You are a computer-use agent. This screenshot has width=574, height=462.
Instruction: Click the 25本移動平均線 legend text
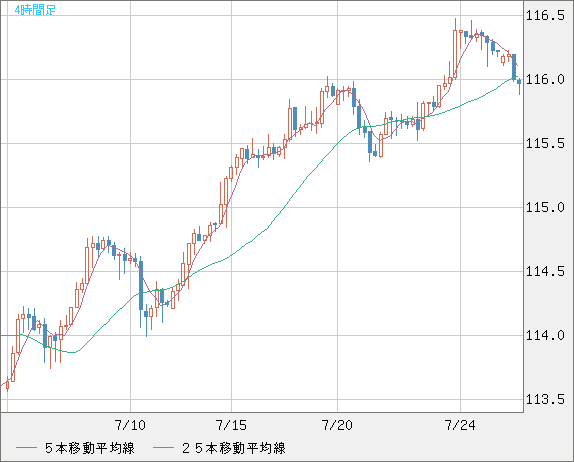coord(234,448)
